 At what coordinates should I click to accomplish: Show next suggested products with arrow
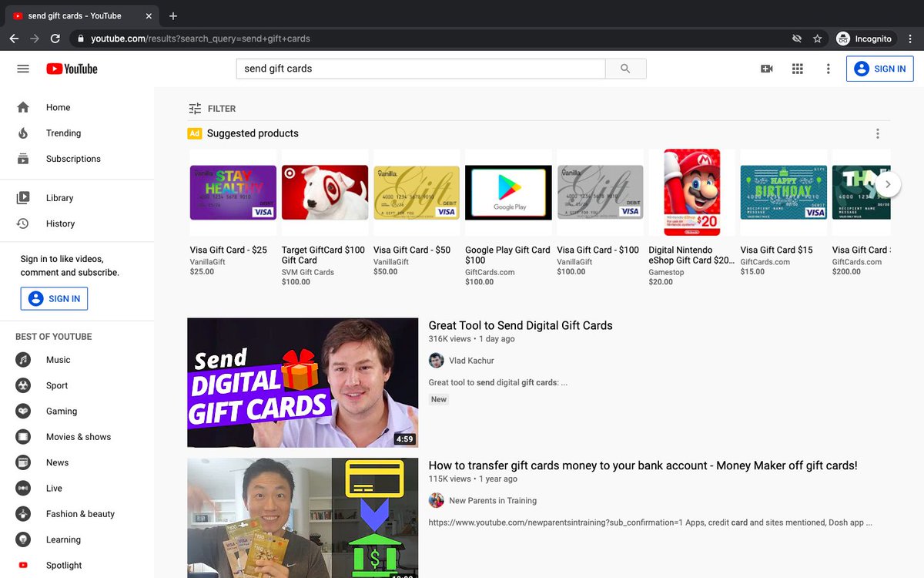(888, 184)
